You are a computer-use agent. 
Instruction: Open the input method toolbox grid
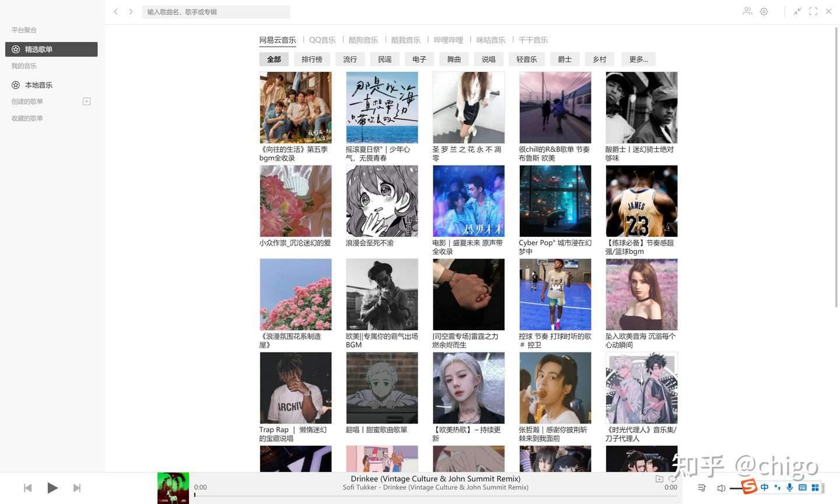tap(815, 487)
